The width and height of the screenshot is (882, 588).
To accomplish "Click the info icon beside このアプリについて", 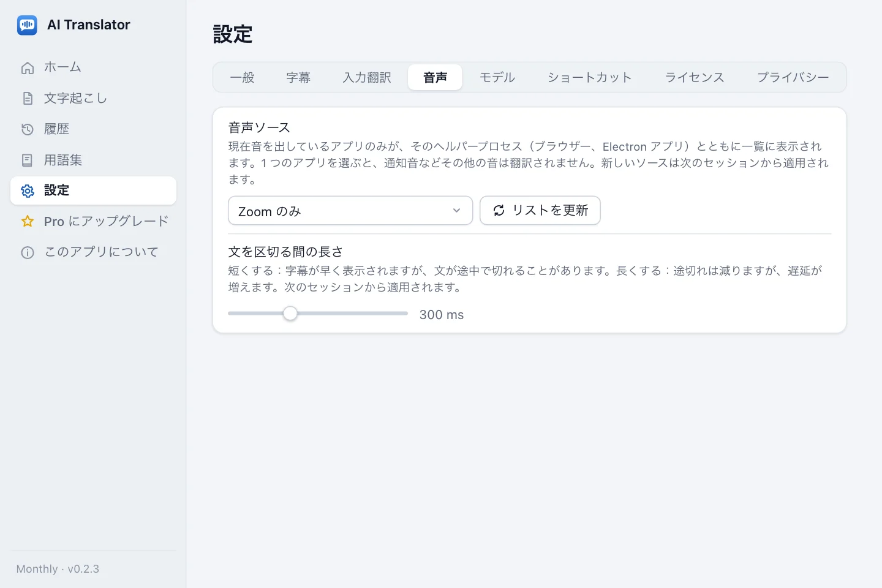I will [x=28, y=252].
